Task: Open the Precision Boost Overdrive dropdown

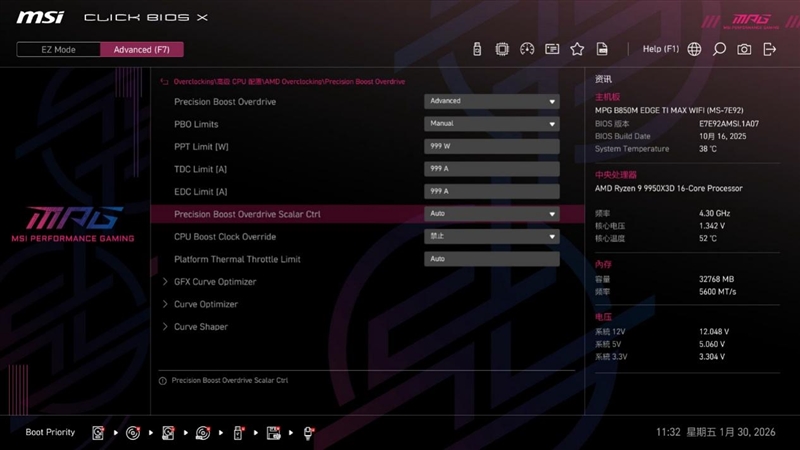Action: click(491, 101)
